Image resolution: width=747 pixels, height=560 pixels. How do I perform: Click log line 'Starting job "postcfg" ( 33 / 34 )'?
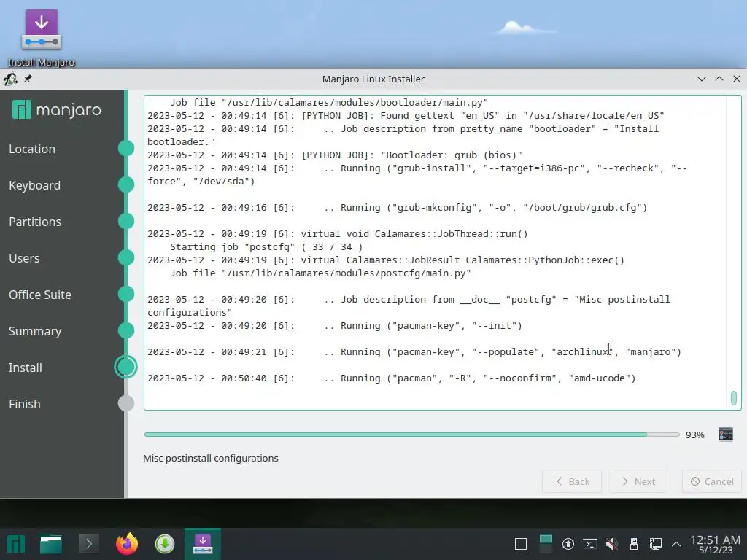point(266,246)
